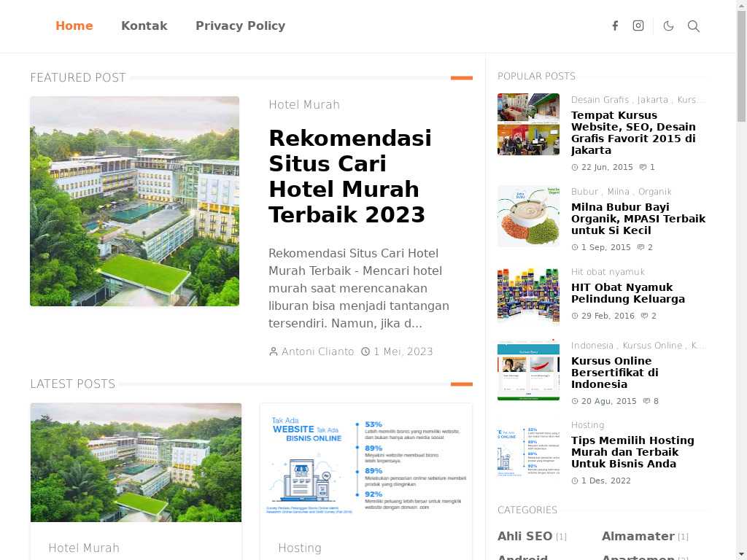This screenshot has height=560, width=747.
Task: Open latest post website infographic thumbnail
Action: pyautogui.click(x=366, y=462)
